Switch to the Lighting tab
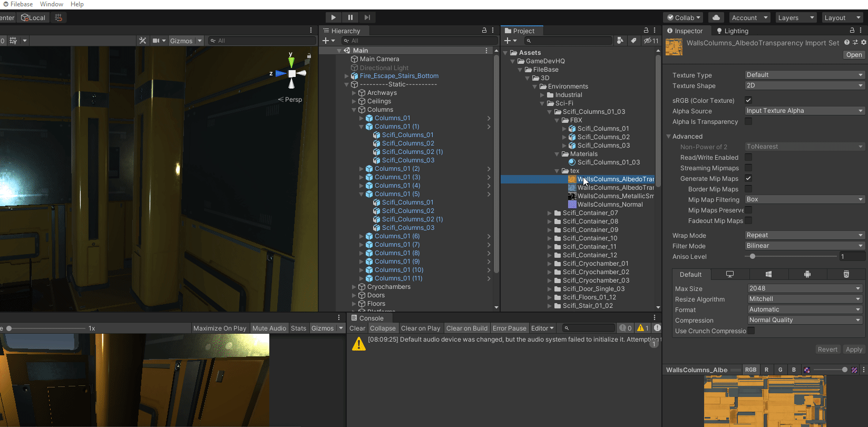Screen dimensions: 868x427 click(x=732, y=31)
